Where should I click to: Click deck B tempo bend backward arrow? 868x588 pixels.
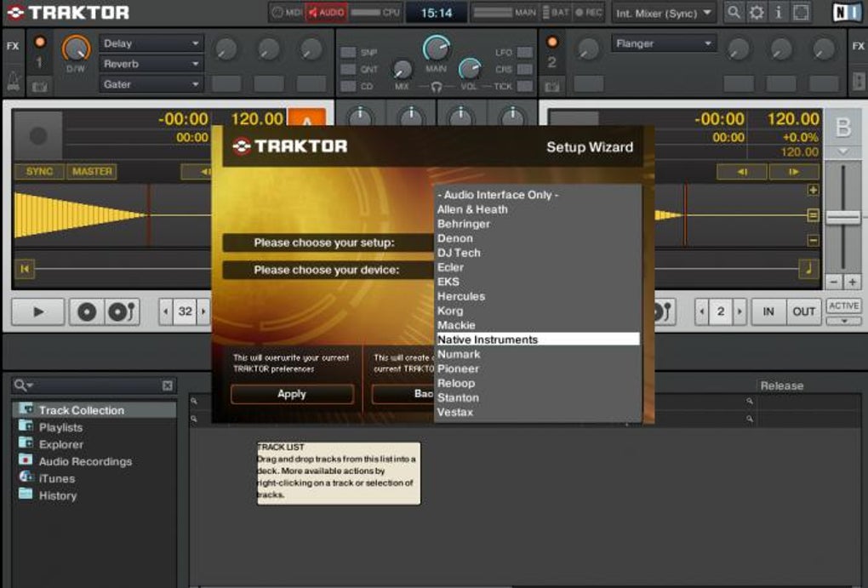742,172
